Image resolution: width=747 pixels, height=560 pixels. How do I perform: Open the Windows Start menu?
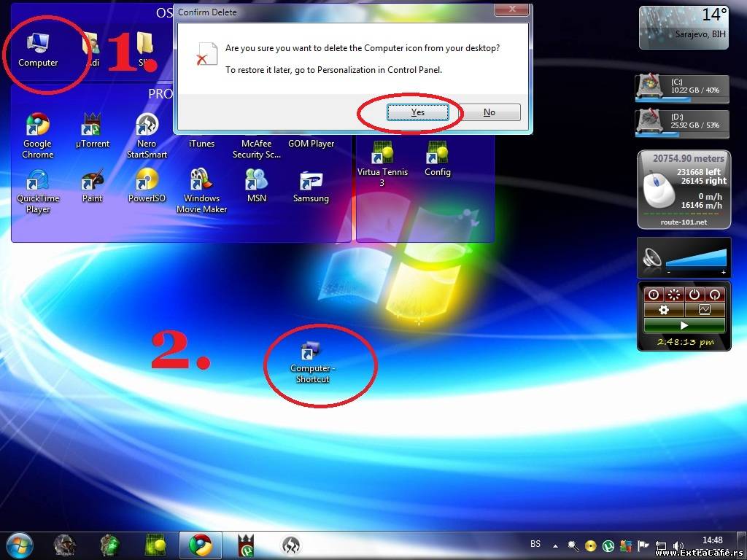[x=19, y=545]
